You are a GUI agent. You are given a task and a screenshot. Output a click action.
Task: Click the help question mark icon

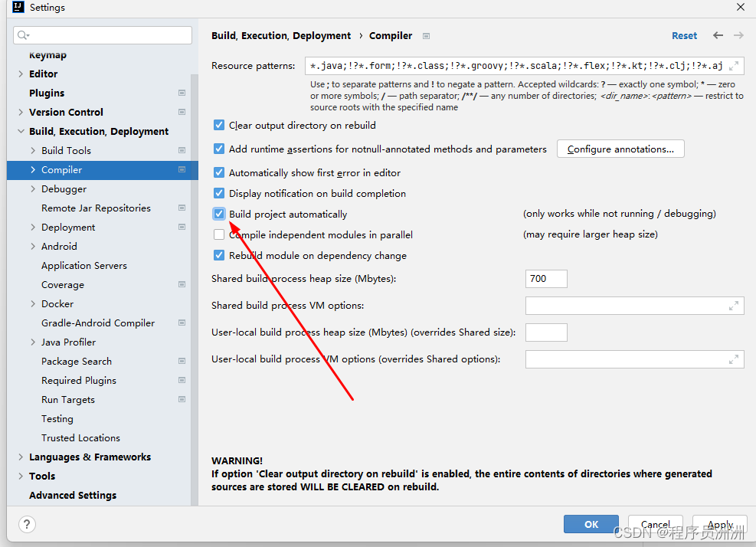[27, 525]
